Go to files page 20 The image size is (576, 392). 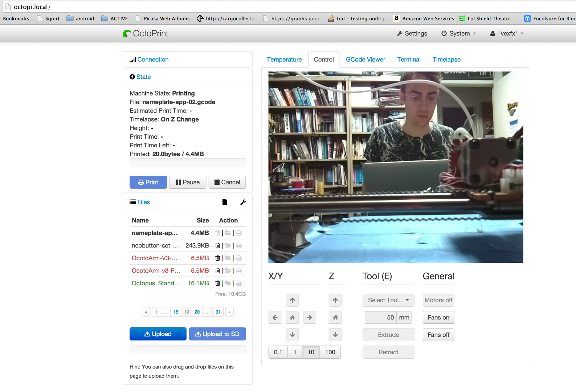[197, 312]
